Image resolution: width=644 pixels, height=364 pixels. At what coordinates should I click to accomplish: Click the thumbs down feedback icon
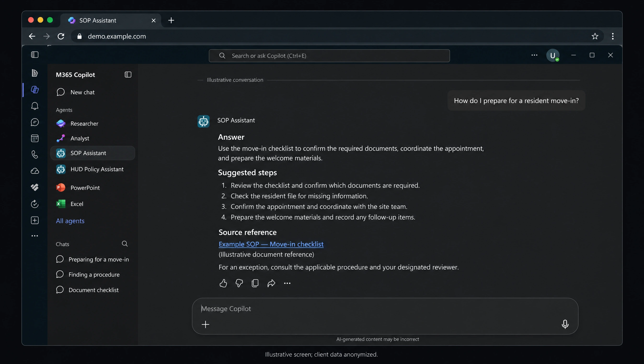pos(239,283)
